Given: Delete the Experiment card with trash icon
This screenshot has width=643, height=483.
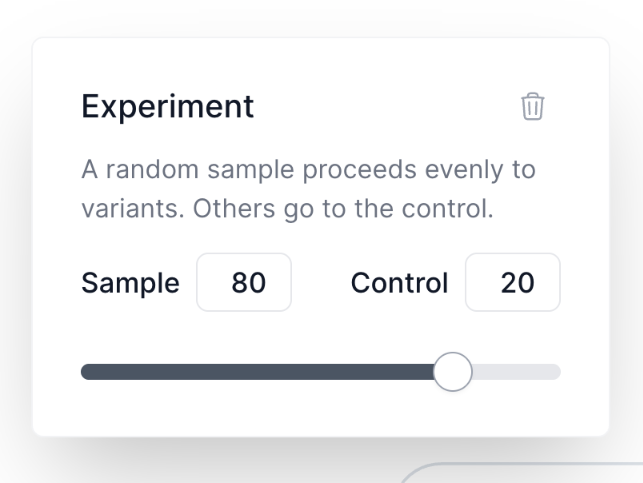Looking at the screenshot, I should pyautogui.click(x=533, y=106).
